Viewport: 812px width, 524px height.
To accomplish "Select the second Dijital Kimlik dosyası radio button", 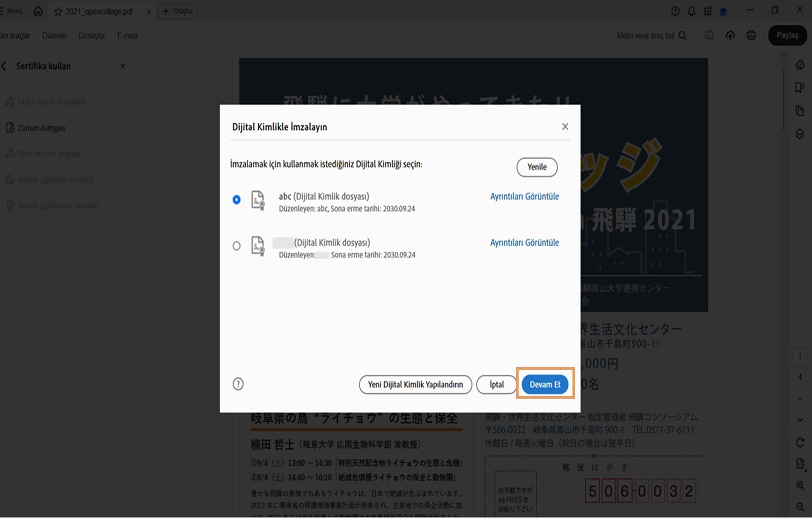I will point(236,246).
